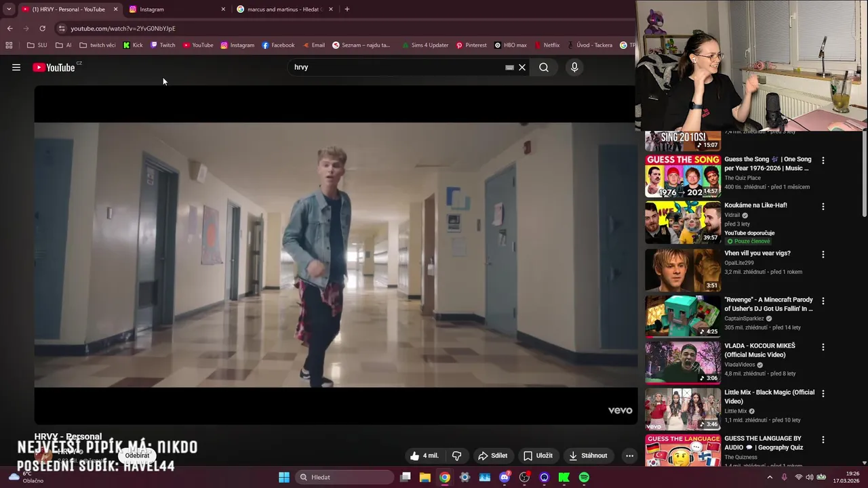Open options for Guess the Language quiz

click(x=823, y=439)
